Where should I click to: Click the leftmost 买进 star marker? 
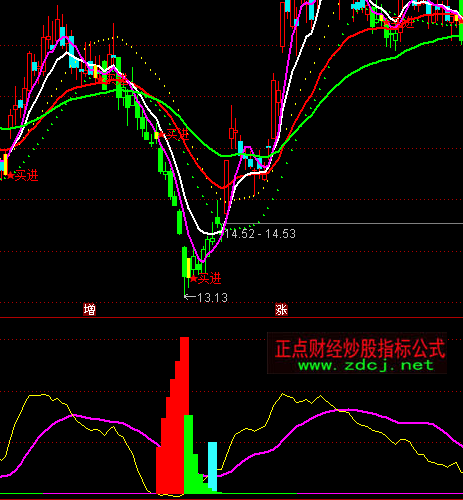pyautogui.click(x=23, y=175)
